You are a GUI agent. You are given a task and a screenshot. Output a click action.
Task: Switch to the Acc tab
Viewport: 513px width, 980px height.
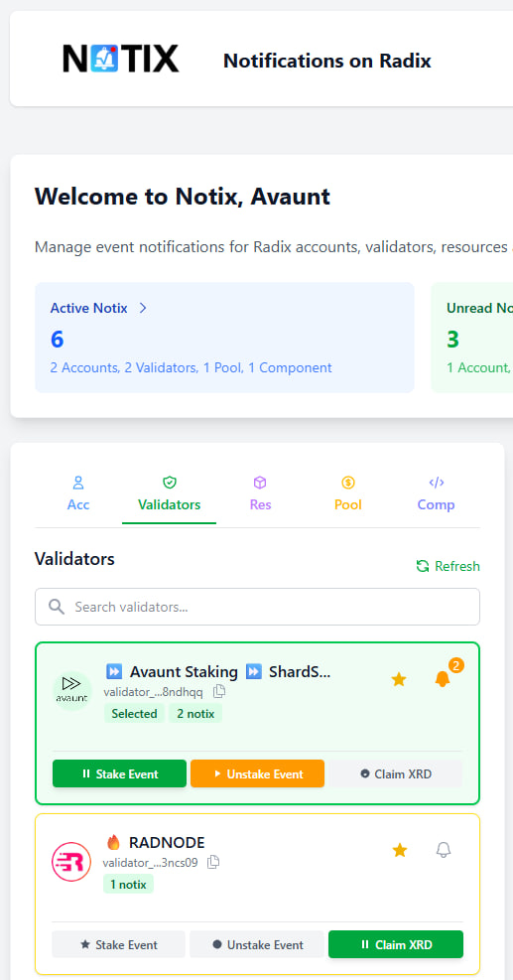78,493
